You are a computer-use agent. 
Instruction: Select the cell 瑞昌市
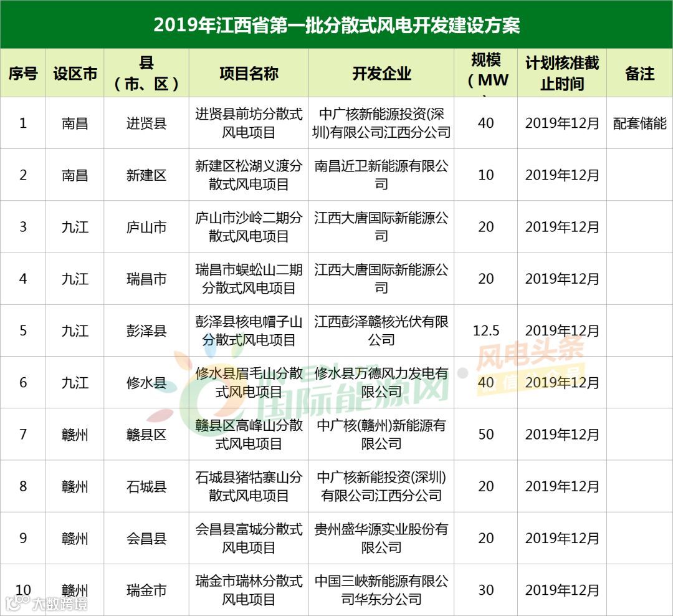point(146,279)
